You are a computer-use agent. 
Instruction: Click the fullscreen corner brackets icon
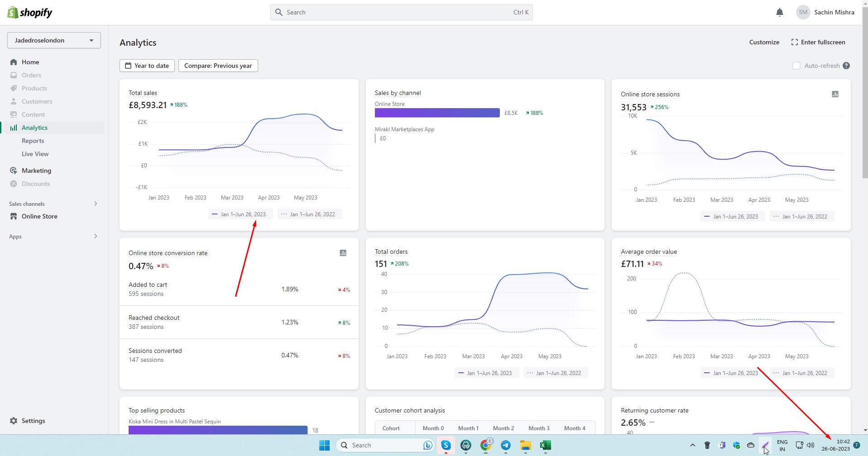(794, 42)
